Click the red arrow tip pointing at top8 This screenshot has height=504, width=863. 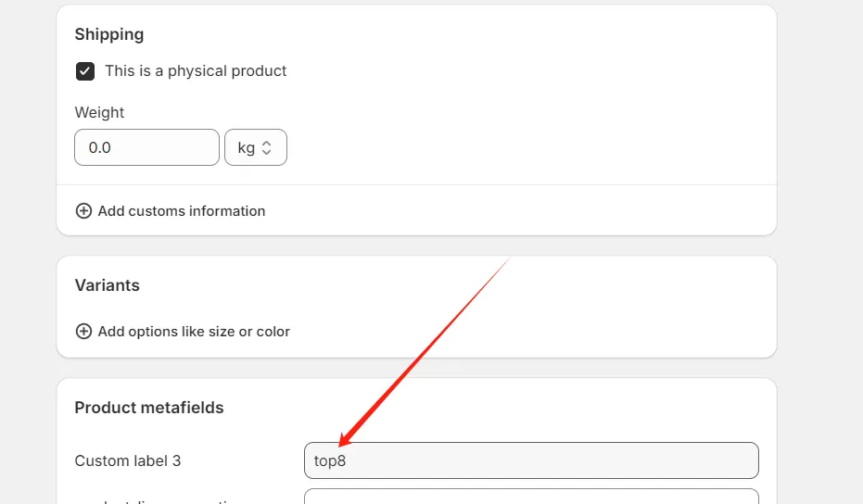tap(341, 445)
